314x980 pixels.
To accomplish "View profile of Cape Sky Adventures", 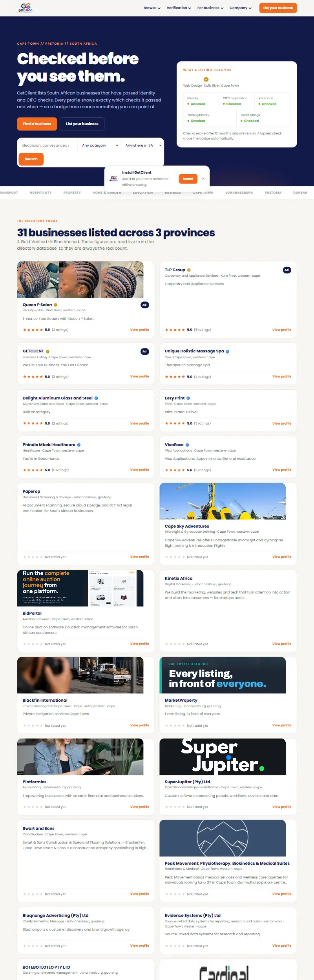I will (x=282, y=557).
